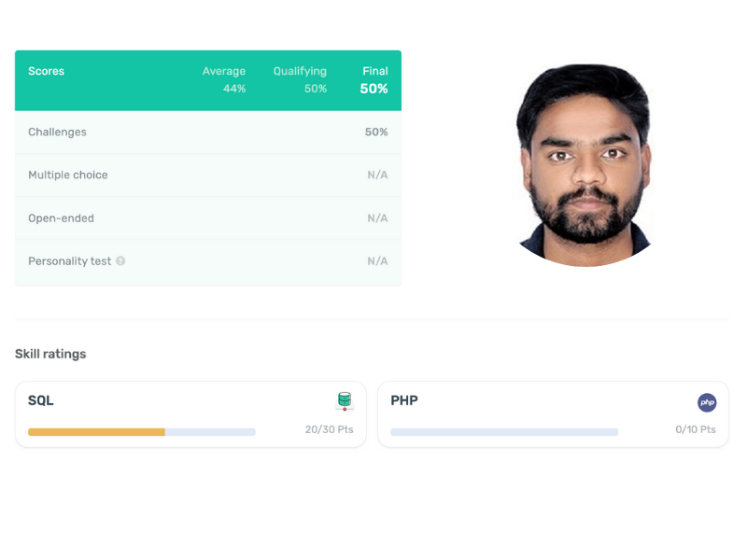Viewport: 747px width, 560px height.
Task: Select the Open-ended row
Action: tap(208, 218)
